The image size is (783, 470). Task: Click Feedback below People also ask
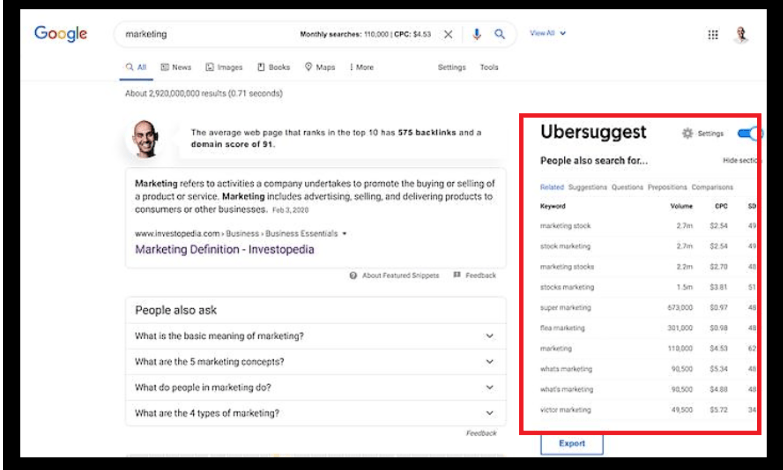(x=481, y=433)
